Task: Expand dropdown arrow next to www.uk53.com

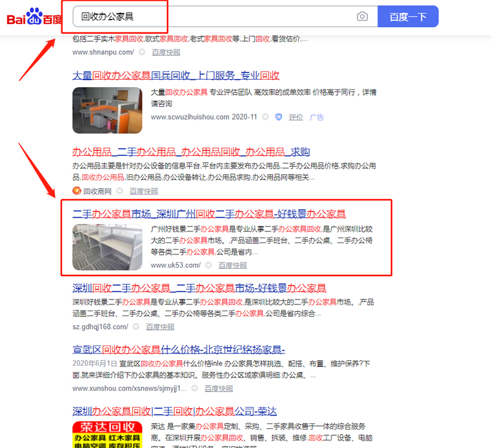Action: click(209, 265)
